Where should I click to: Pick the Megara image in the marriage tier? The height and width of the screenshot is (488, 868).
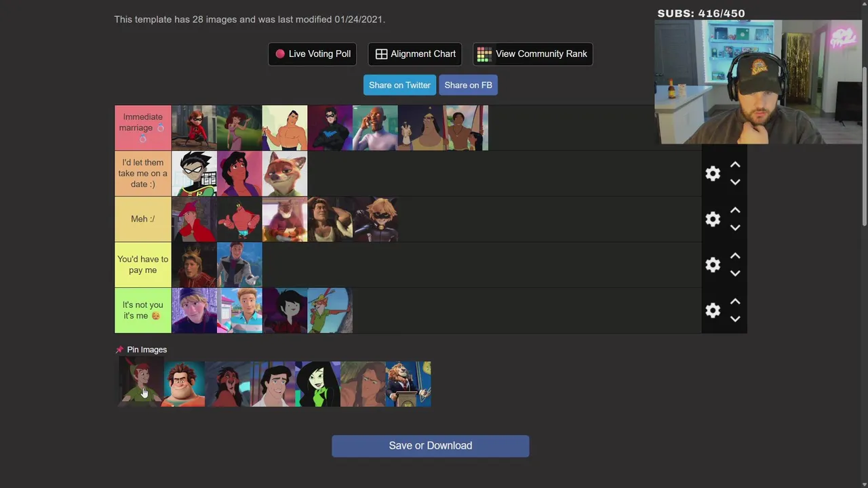(x=239, y=128)
